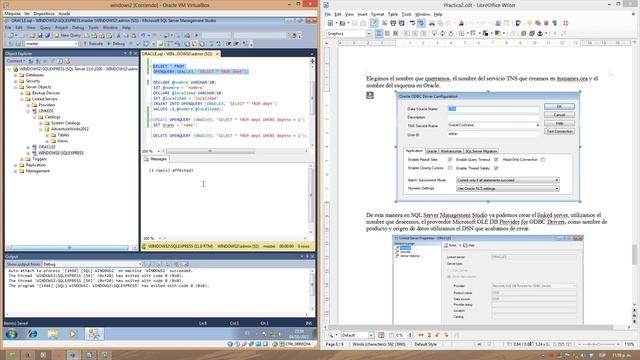Click File Explorer icon in VM taskbar
The height and width of the screenshot is (360, 640).
pyautogui.click(x=53, y=334)
